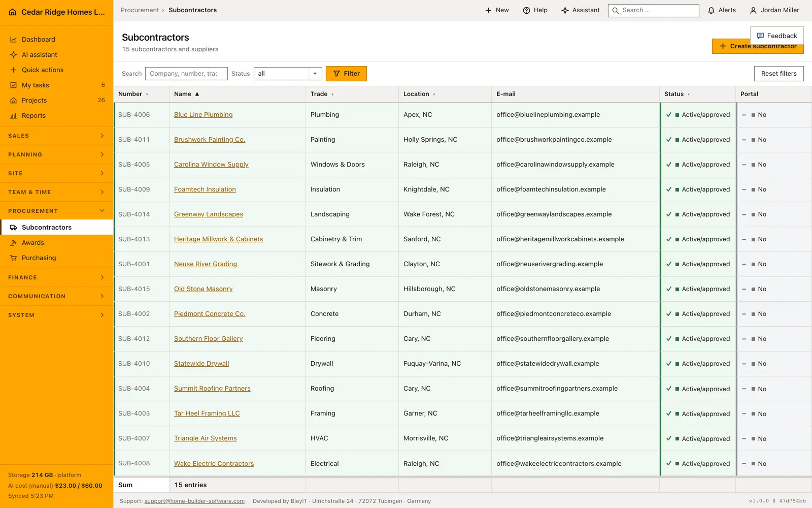Click the portal dash icon for Triangle Air Systems

click(744, 439)
